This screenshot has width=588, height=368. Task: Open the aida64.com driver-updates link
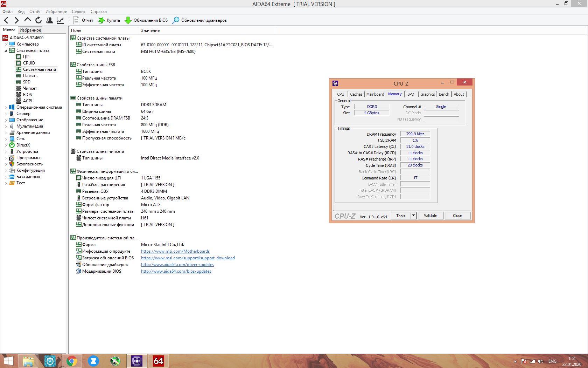coord(177,265)
